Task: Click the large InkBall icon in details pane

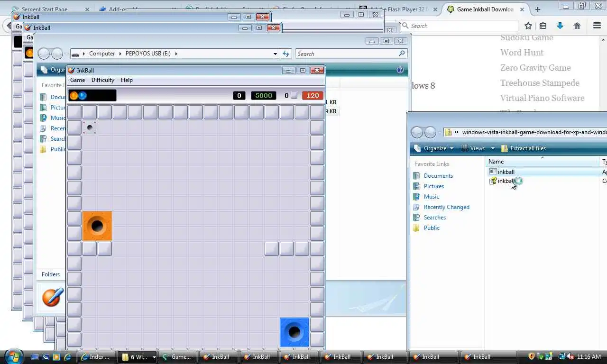Action: coord(52,297)
